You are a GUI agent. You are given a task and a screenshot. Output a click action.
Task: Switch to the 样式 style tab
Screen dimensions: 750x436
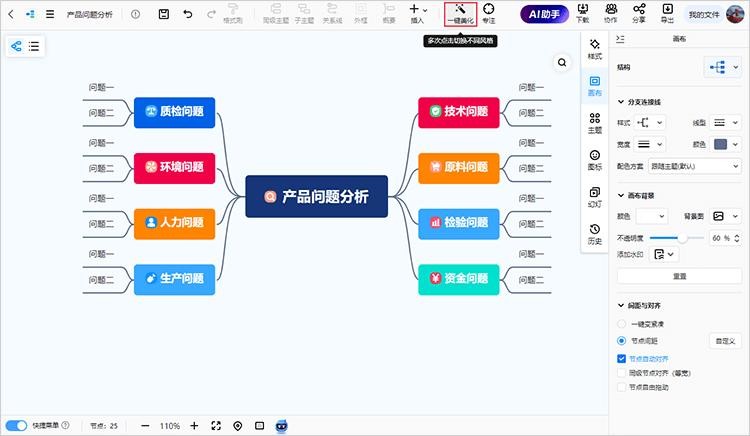point(595,50)
